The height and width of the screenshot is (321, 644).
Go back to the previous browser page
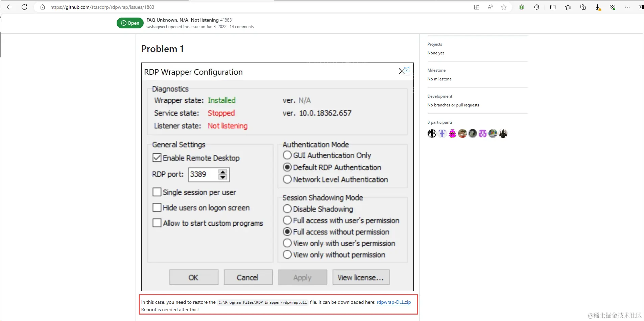(9, 7)
